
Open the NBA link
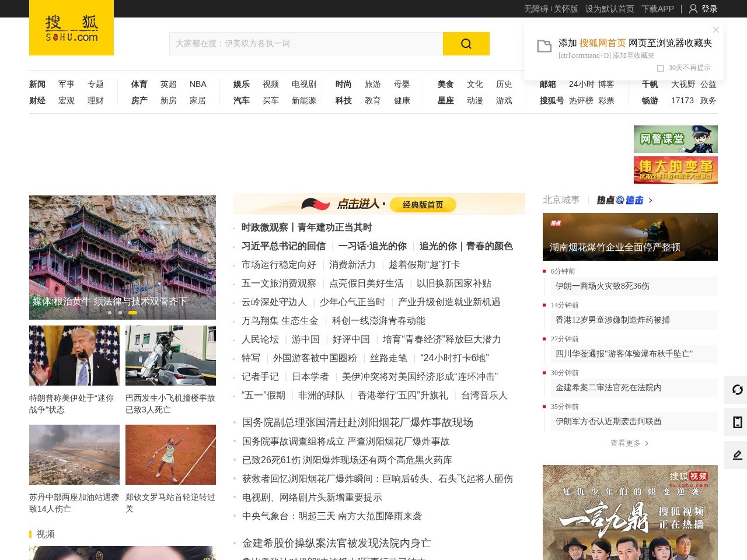click(x=198, y=84)
